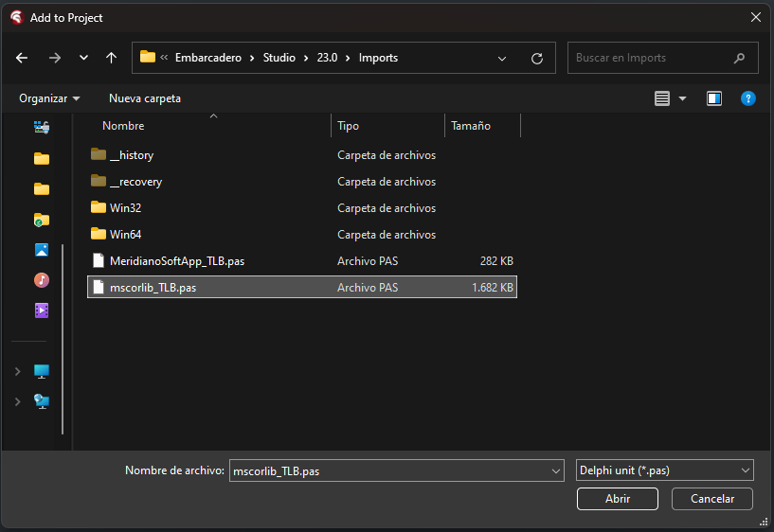Click Embarcadero in the address path
774x532 pixels.
point(208,58)
